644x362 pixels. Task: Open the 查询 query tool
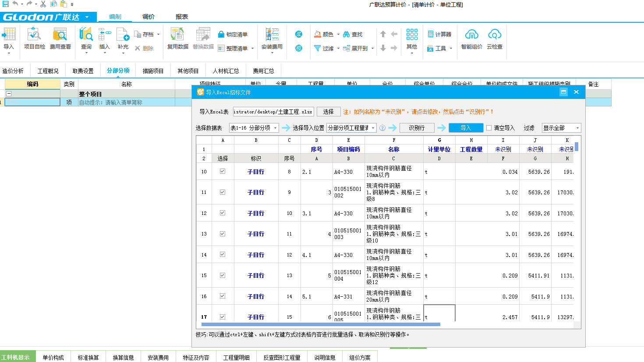click(x=86, y=40)
